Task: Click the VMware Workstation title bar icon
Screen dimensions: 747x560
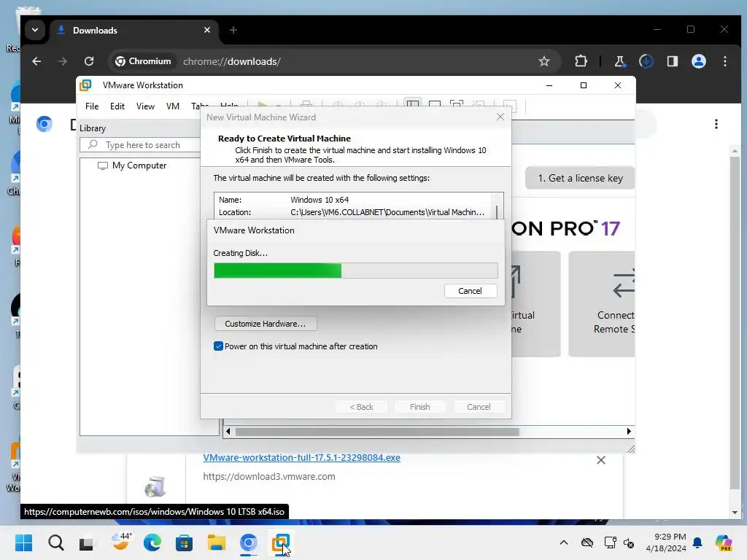Action: [x=86, y=85]
